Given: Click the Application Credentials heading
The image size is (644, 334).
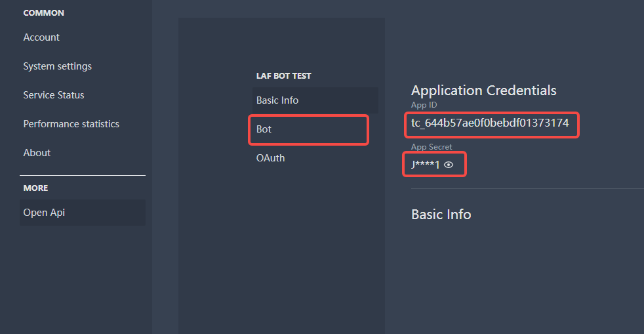Looking at the screenshot, I should [484, 91].
